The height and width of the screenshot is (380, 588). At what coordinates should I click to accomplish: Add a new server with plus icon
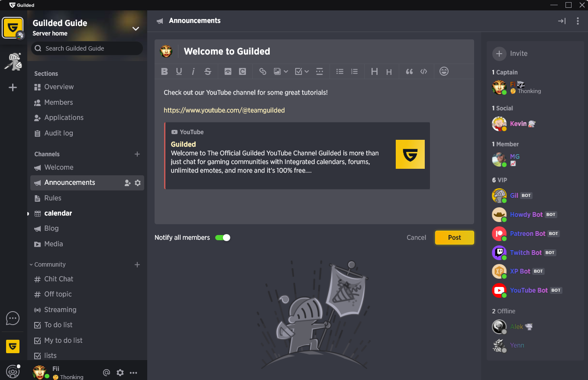[x=13, y=87]
